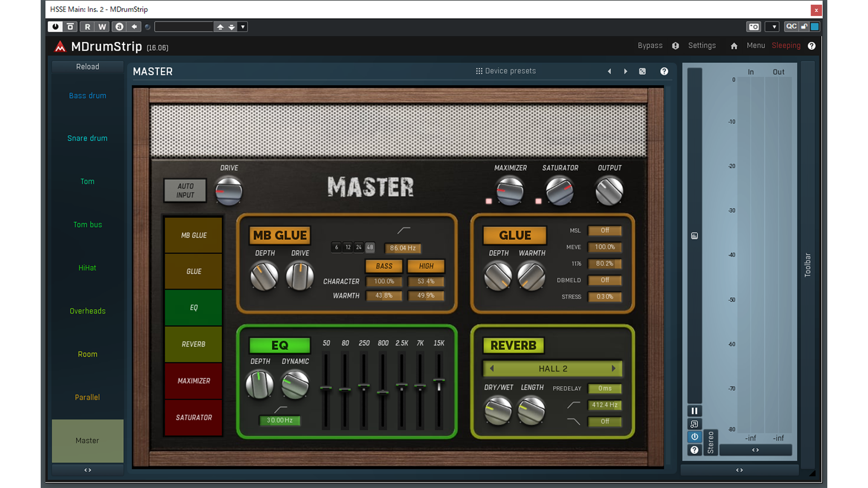Open the Settings menu
This screenshot has height=488, width=868.
[701, 46]
